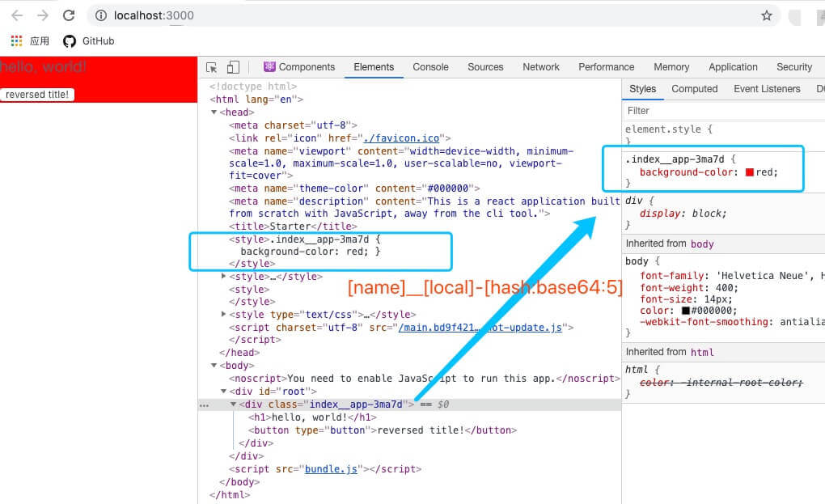Open the Console tab
825x504 pixels.
coord(430,67)
